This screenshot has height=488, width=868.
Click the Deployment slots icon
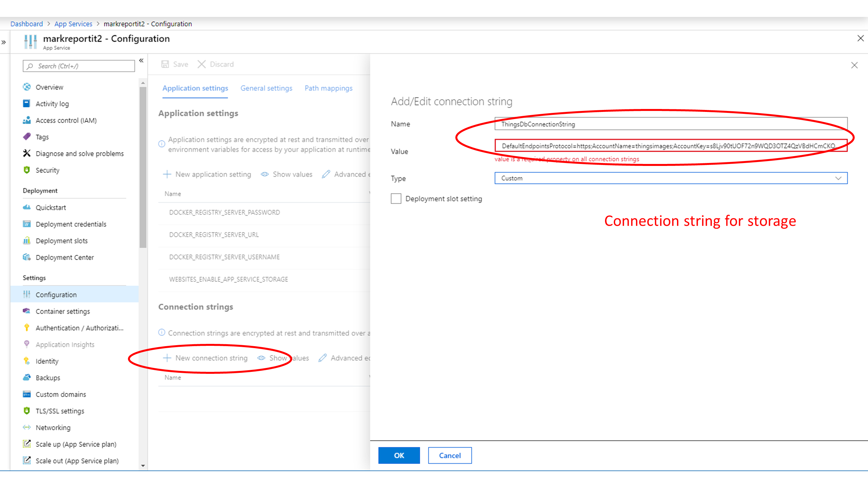tap(27, 240)
